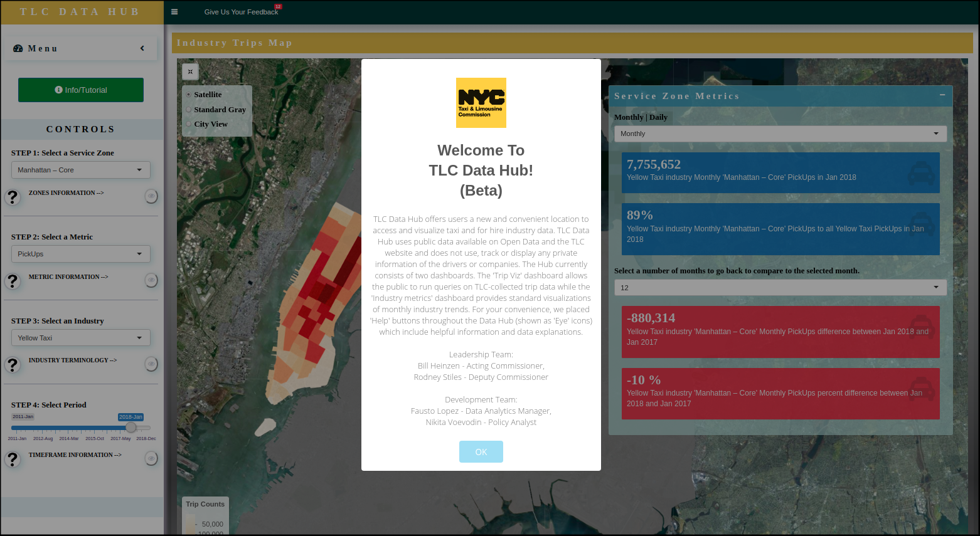The width and height of the screenshot is (980, 536).
Task: Open the months-to-compare dropdown showing 12
Action: click(x=780, y=288)
